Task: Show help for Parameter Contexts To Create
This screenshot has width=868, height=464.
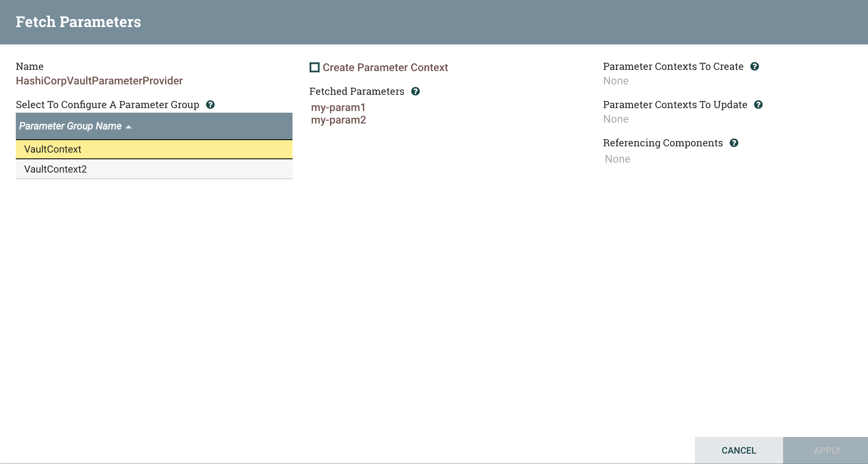Action: coord(754,67)
